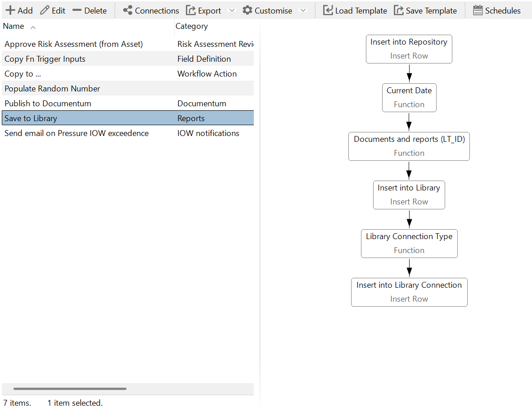Click the IOW notifications category cell

208,133
